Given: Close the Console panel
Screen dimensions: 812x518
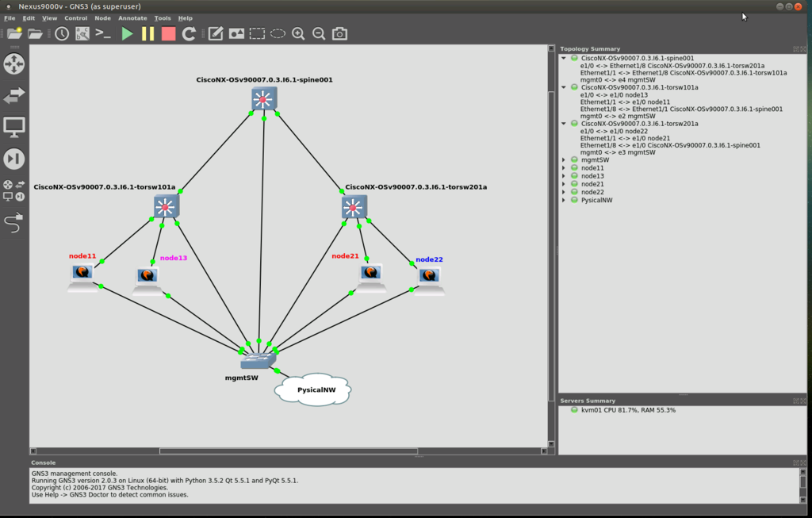Looking at the screenshot, I should [803, 462].
